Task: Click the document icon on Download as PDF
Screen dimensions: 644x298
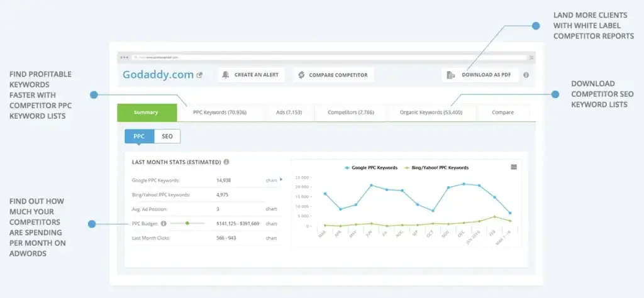Action: 450,75
